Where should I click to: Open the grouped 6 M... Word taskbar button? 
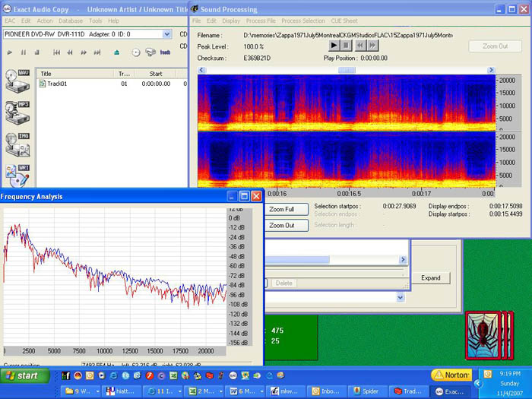(244, 391)
